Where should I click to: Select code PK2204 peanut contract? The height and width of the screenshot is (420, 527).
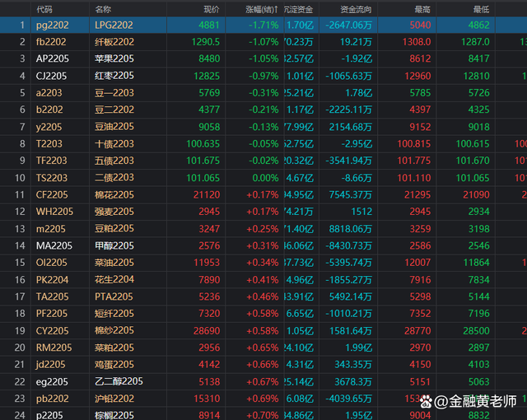point(51,279)
